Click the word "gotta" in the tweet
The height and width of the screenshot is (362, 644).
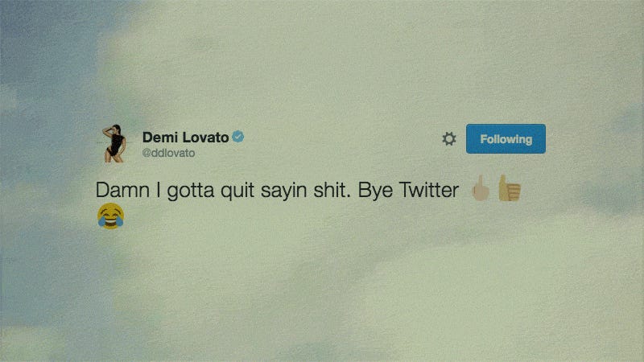point(191,191)
